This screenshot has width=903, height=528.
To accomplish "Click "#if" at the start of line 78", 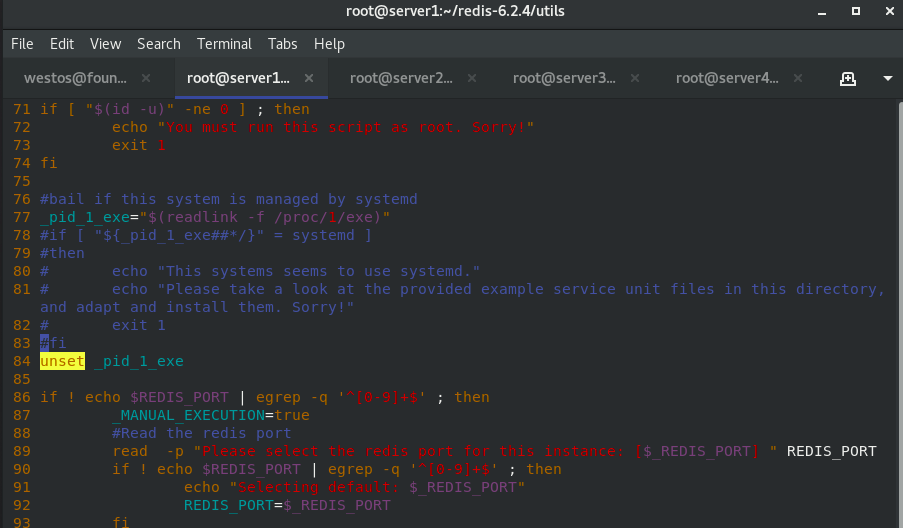I will point(53,235).
